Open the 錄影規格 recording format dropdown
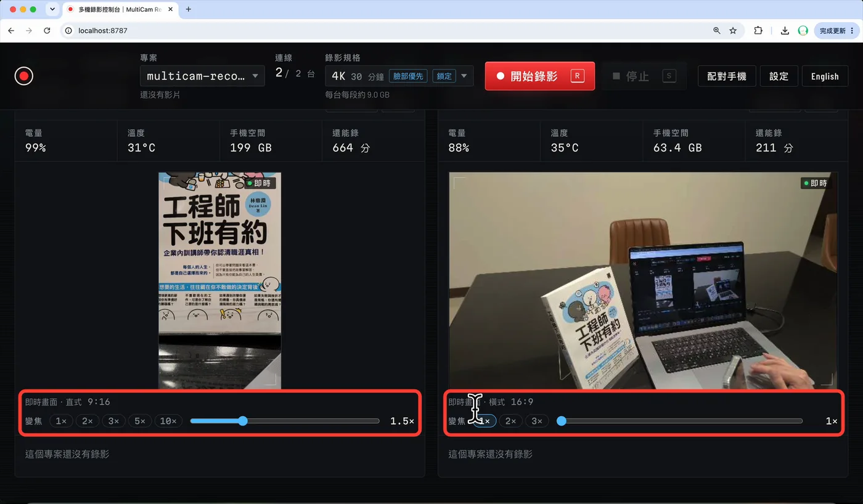 pyautogui.click(x=399, y=76)
